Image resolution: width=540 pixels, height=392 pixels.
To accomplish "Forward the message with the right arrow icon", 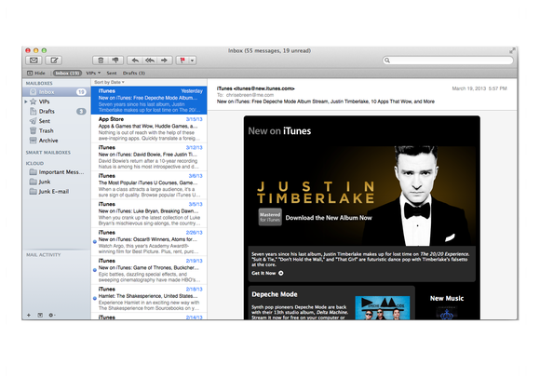I will (164, 61).
